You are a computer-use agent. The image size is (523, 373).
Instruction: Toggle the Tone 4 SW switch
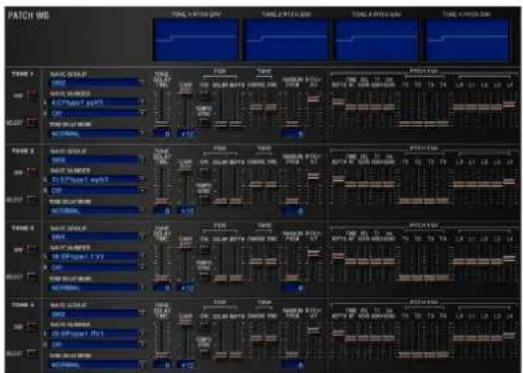point(32,326)
